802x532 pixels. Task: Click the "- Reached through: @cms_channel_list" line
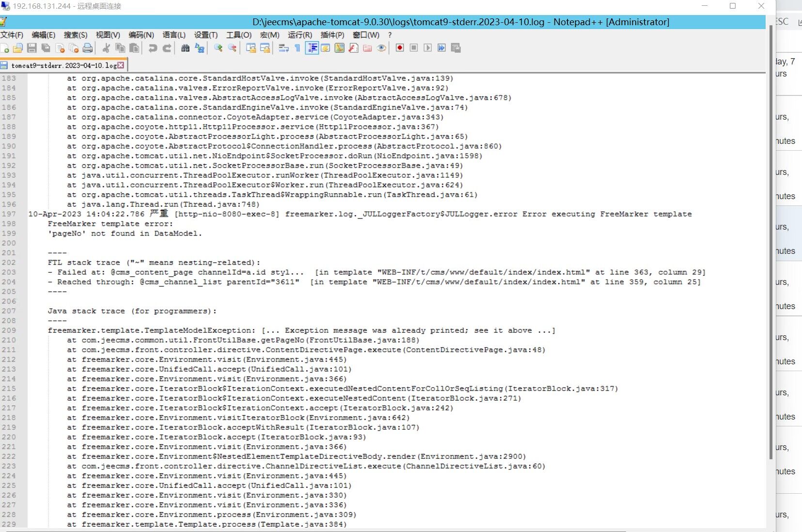(x=374, y=282)
